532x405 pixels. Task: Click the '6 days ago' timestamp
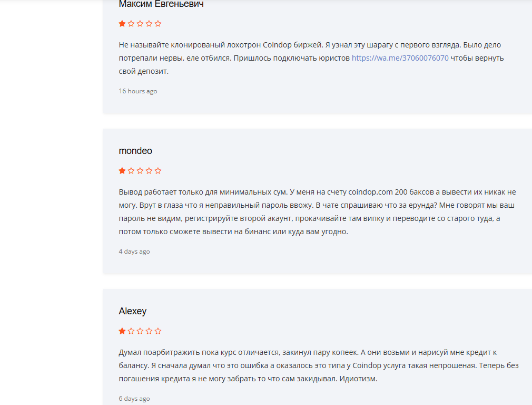point(134,399)
